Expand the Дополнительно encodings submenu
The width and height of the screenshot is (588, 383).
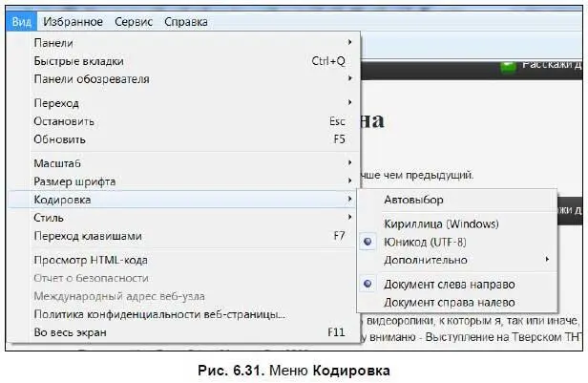pyautogui.click(x=426, y=260)
